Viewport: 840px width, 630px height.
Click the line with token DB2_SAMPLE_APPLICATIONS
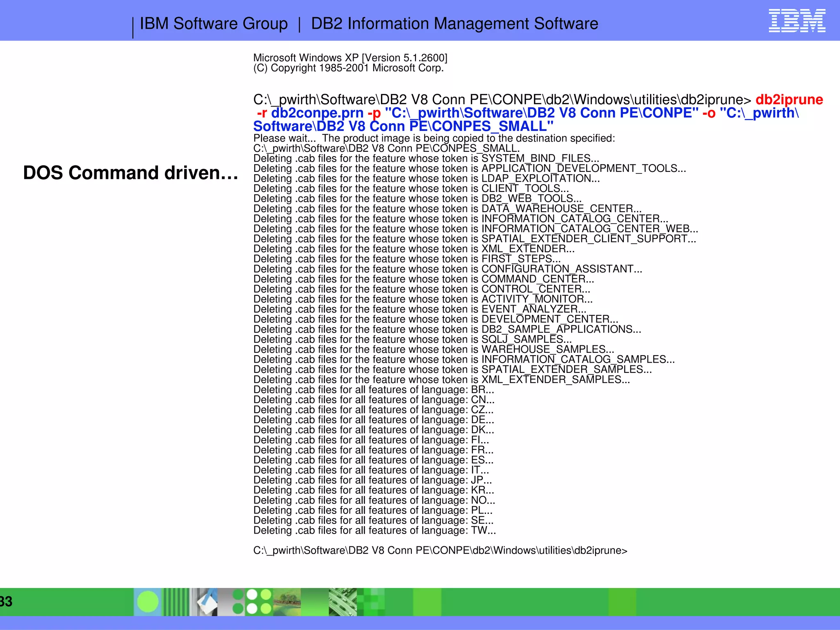pos(447,329)
